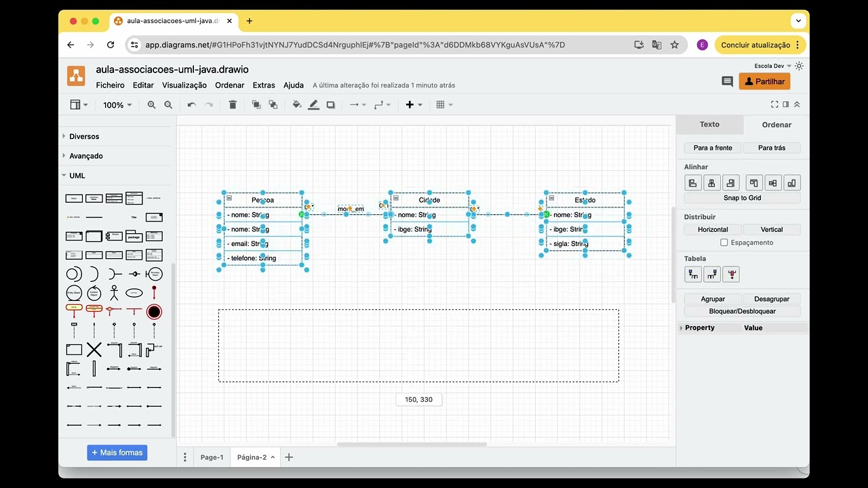Switch to the Page-1 tab
Image resolution: width=868 pixels, height=488 pixels.
(x=212, y=457)
